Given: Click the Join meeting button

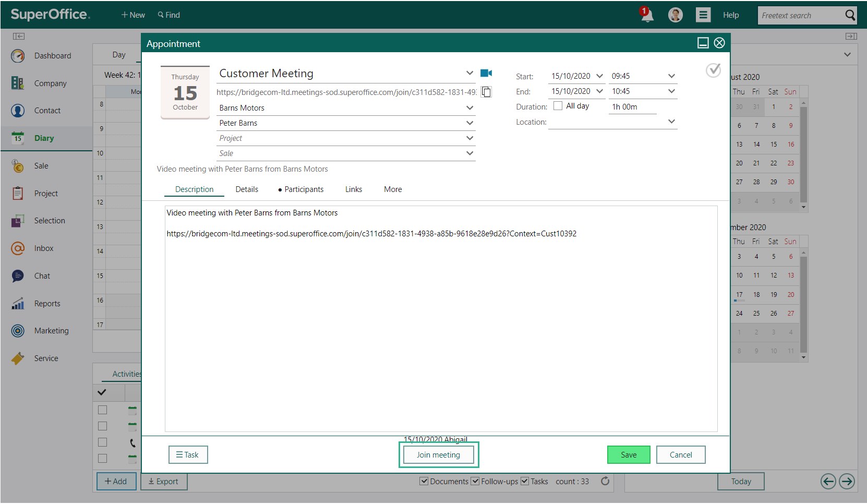Looking at the screenshot, I should coord(438,455).
